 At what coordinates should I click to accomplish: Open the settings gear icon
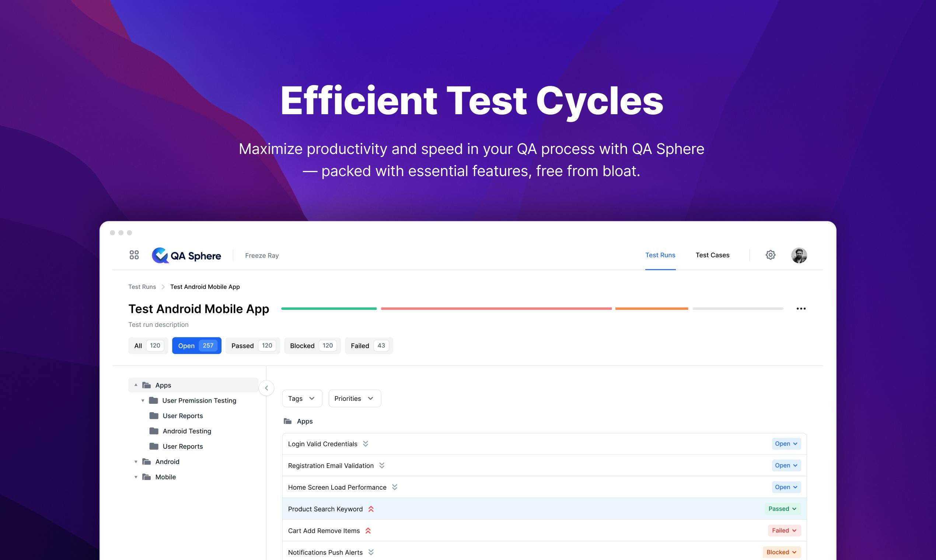pos(770,255)
